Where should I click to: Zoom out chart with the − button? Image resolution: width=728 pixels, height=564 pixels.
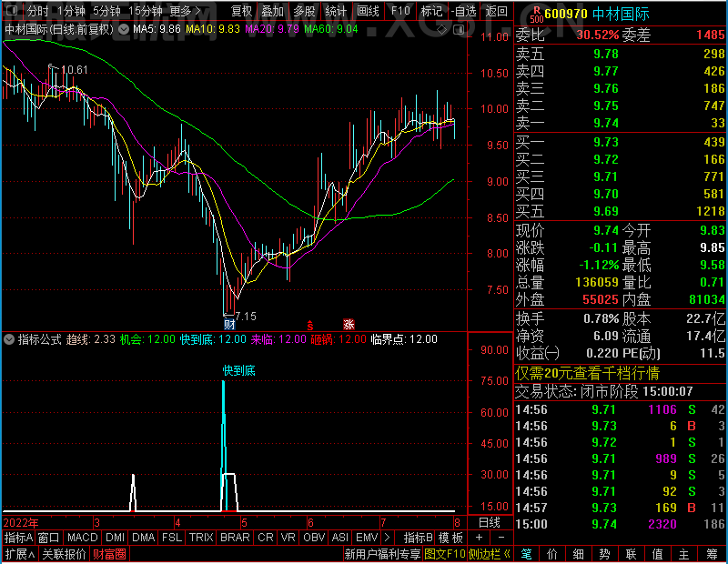[x=501, y=538]
